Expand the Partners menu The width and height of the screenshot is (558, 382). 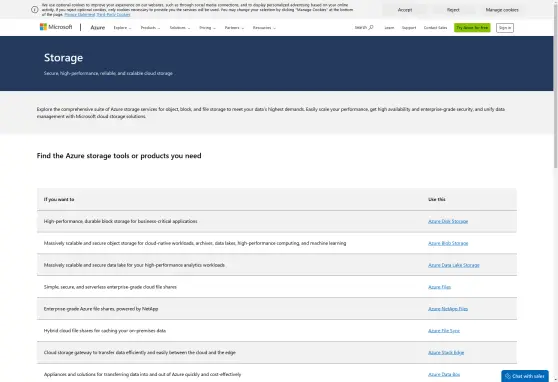coord(234,28)
